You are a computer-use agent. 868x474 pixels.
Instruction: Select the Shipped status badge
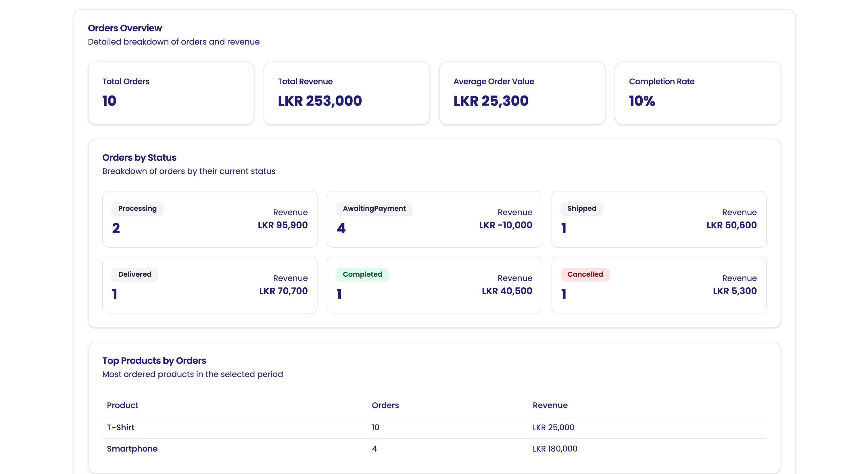[x=581, y=208]
